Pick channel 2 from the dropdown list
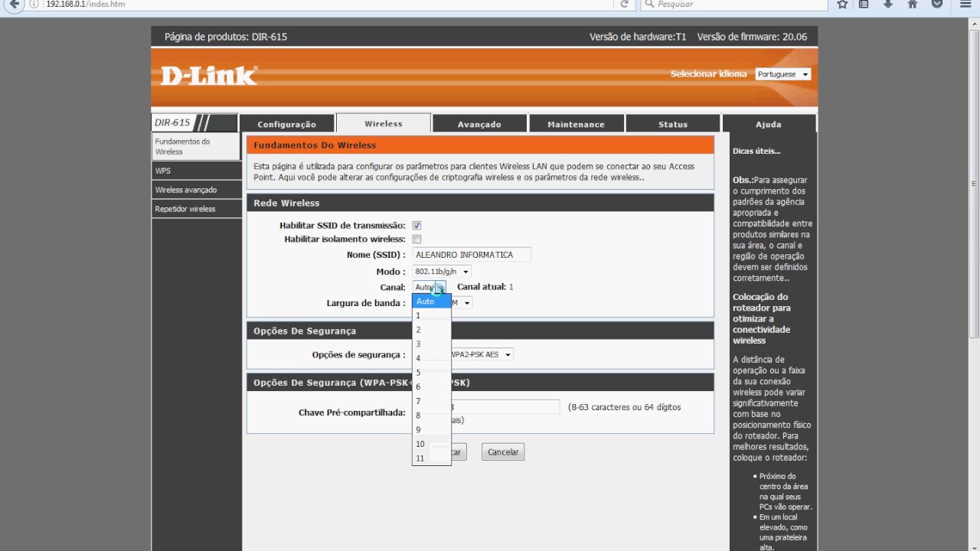Screen dimensions: 980x551 pos(432,330)
